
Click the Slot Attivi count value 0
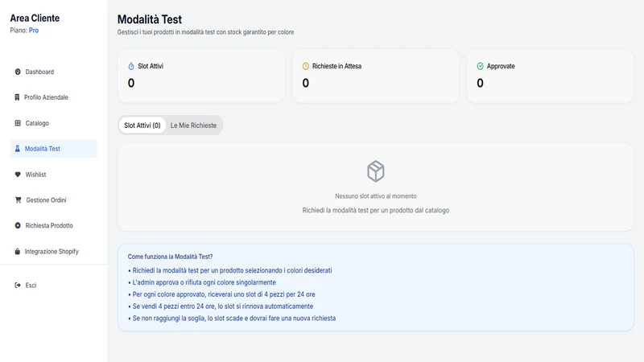coord(131,84)
